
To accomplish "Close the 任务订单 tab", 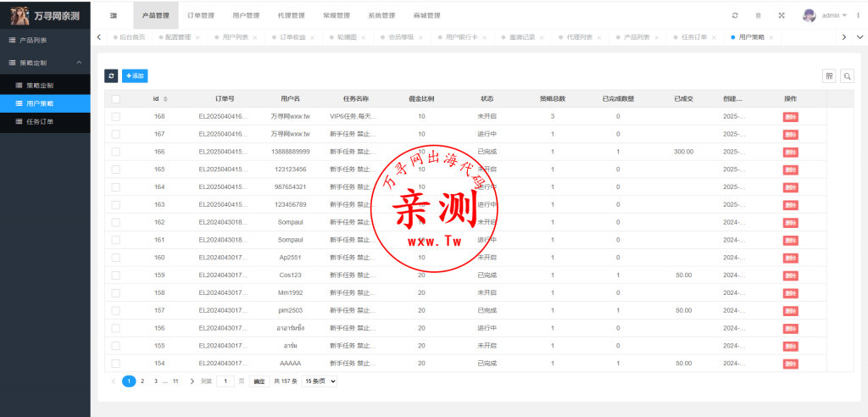I will 714,37.
